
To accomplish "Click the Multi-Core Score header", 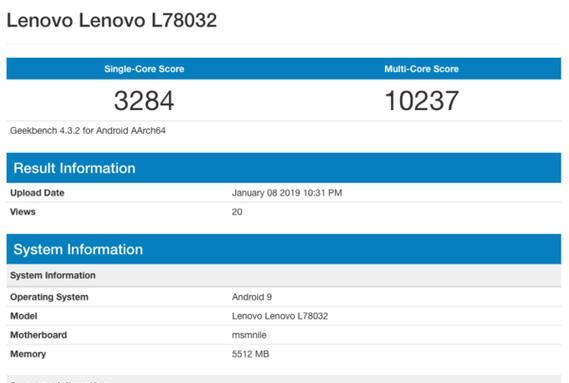I will [x=421, y=69].
